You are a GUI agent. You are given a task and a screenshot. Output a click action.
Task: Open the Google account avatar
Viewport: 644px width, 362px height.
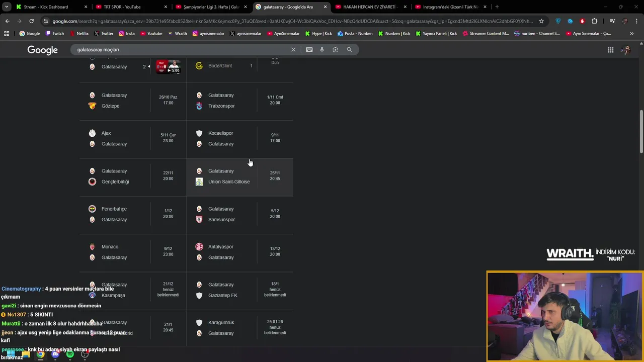[x=626, y=50]
